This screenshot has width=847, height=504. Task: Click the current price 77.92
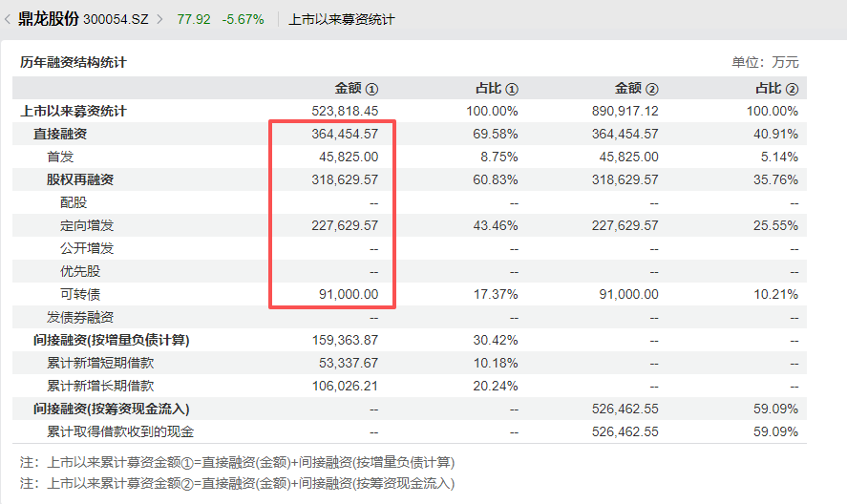point(194,19)
